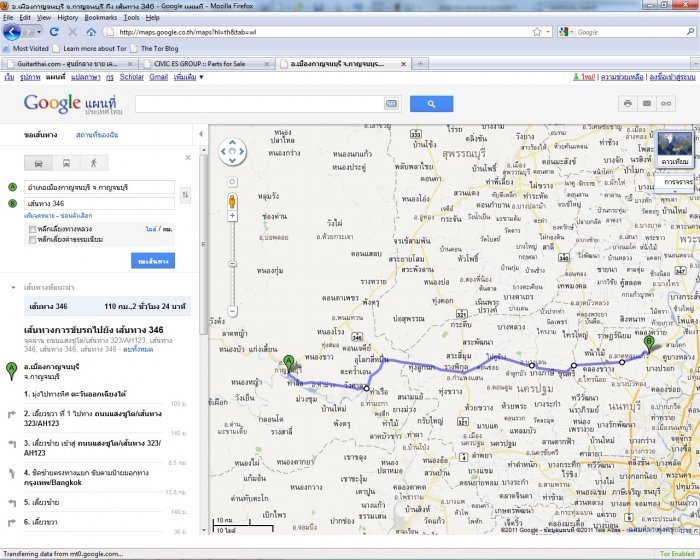Bookmark this page with the star icon

[x=537, y=32]
